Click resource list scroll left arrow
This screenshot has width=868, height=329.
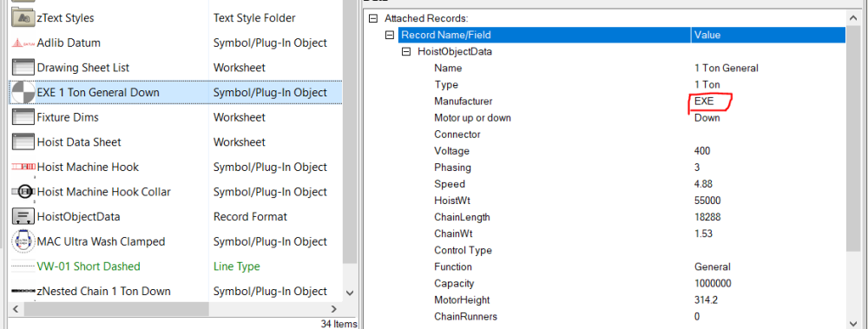point(15,308)
